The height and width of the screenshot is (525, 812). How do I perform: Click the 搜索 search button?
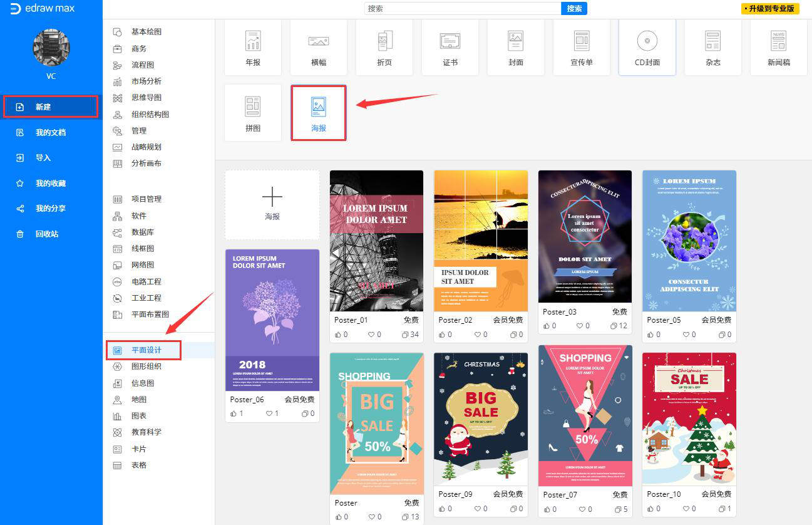(x=574, y=9)
